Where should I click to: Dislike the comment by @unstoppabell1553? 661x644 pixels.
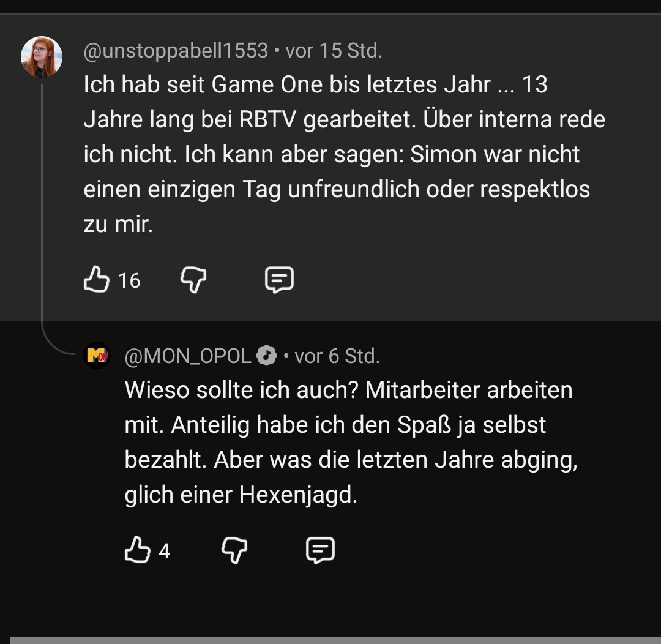coord(193,280)
